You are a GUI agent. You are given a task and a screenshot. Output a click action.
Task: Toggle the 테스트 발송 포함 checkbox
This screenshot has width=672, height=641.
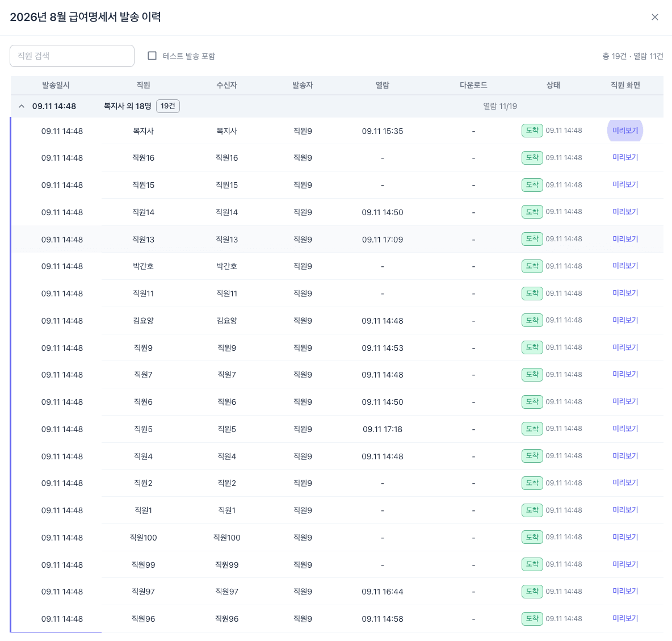pos(152,56)
